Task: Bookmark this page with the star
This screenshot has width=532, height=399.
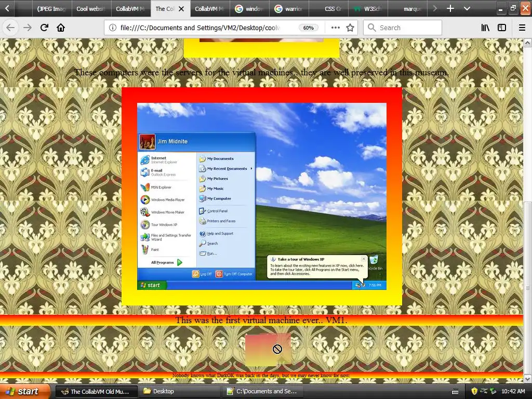Action: pos(350,28)
